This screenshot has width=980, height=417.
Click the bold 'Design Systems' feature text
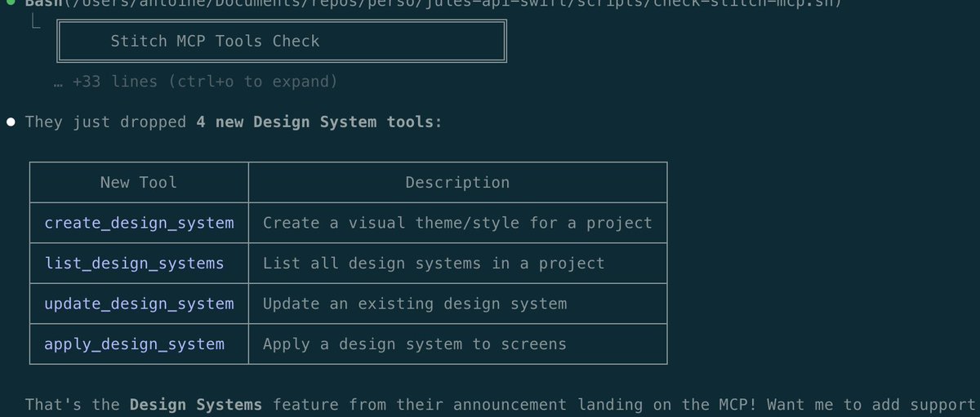pos(196,405)
